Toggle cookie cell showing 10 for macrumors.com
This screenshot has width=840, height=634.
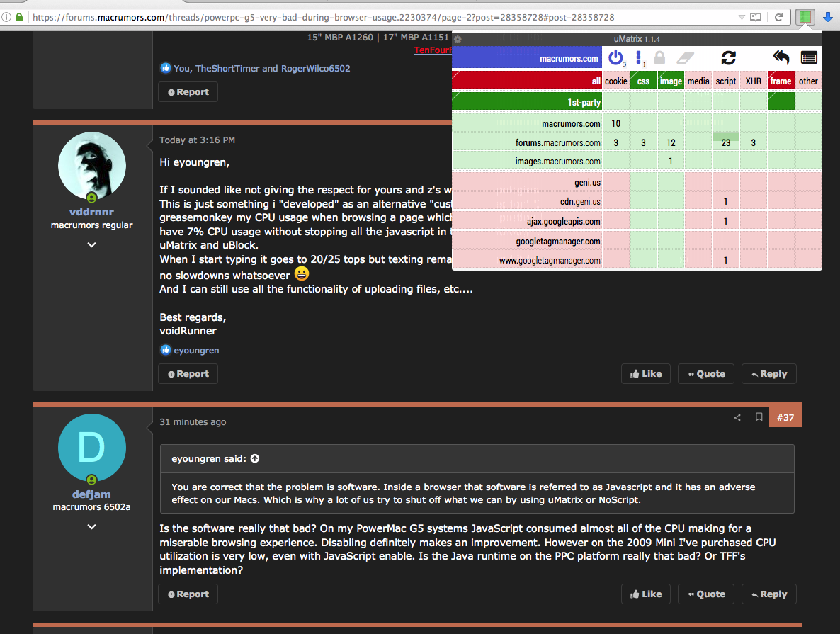616,123
